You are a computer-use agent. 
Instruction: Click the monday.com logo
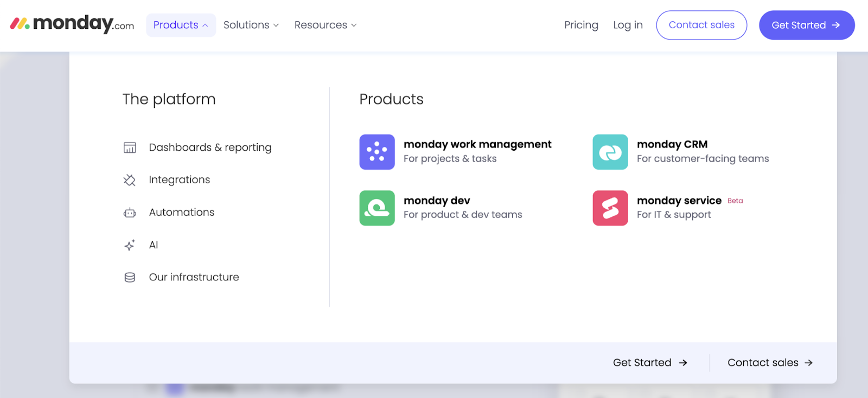pos(72,24)
